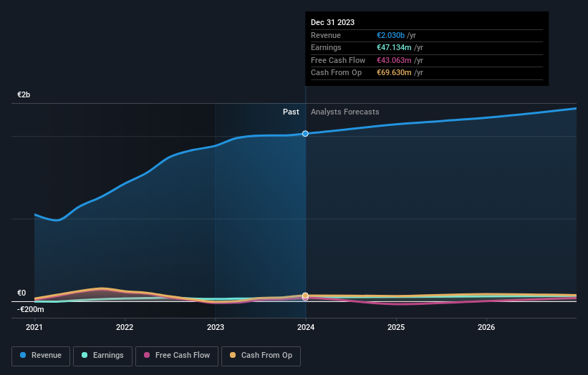Select the 2024 x-axis label
Viewport: 588px width, 375px height.
click(306, 327)
